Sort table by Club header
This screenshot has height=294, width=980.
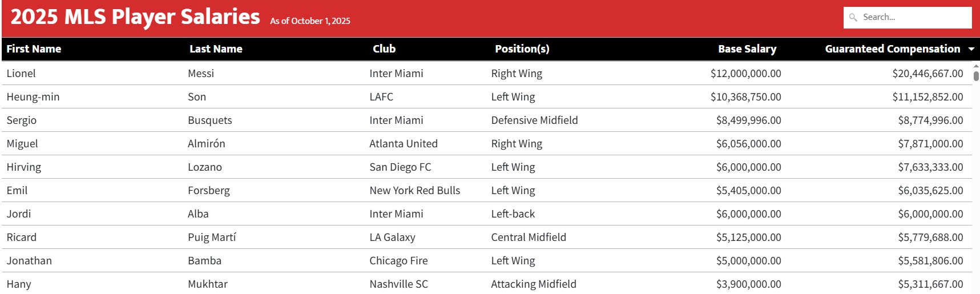384,49
